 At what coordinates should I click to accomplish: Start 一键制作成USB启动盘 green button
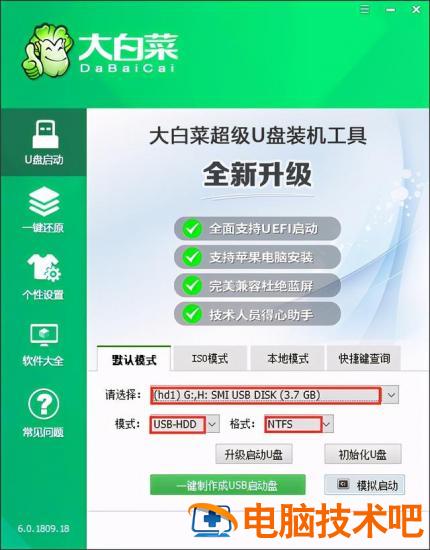click(228, 485)
